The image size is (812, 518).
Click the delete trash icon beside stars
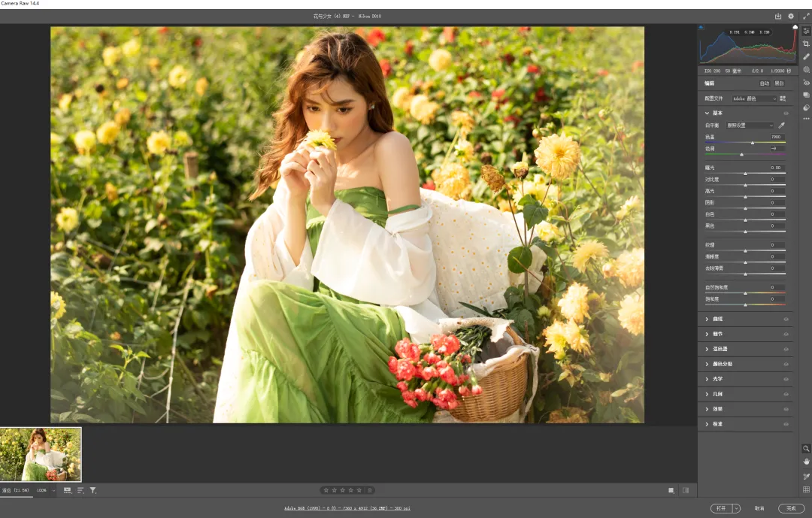pos(370,490)
